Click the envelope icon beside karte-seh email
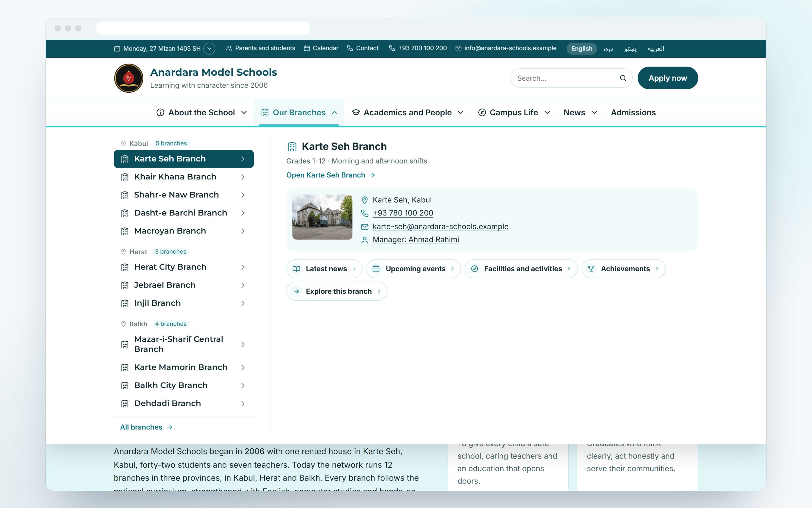The width and height of the screenshot is (812, 508). (x=365, y=227)
